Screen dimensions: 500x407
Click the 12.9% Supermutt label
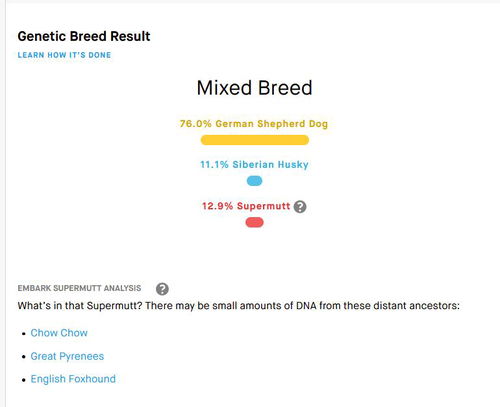click(x=246, y=206)
